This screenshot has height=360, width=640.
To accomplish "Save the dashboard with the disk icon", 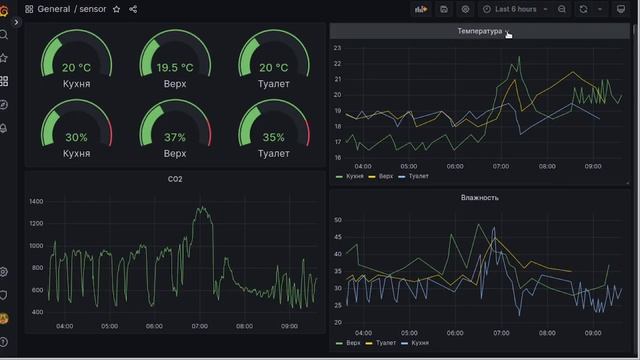I will coord(444,9).
